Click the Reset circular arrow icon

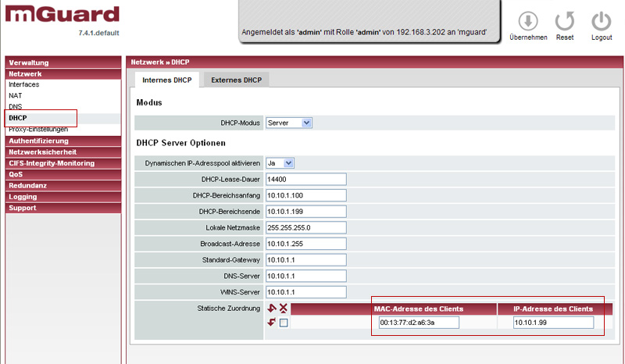tap(564, 21)
